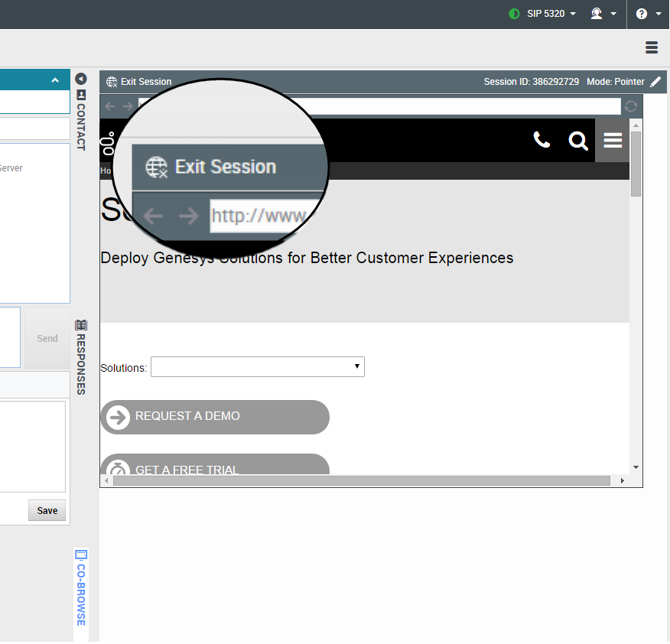Click the phone icon in website header

point(542,140)
